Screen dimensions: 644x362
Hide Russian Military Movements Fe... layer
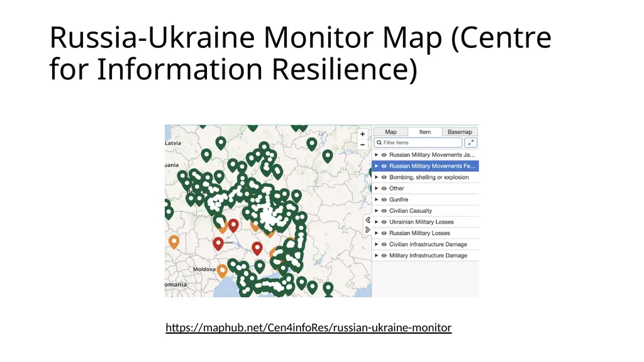tap(384, 166)
